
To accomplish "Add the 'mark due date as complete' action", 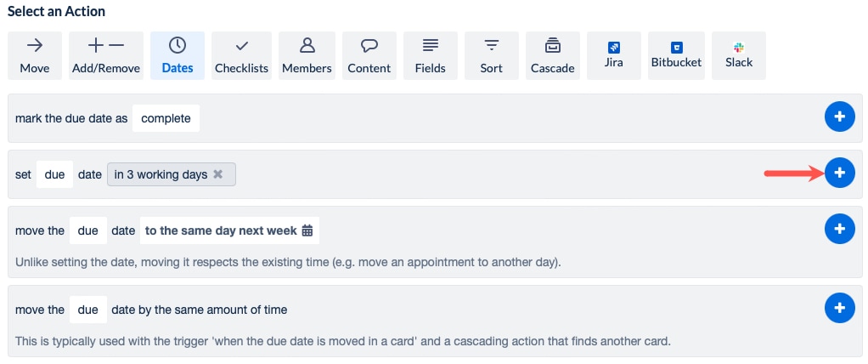I will pyautogui.click(x=839, y=117).
